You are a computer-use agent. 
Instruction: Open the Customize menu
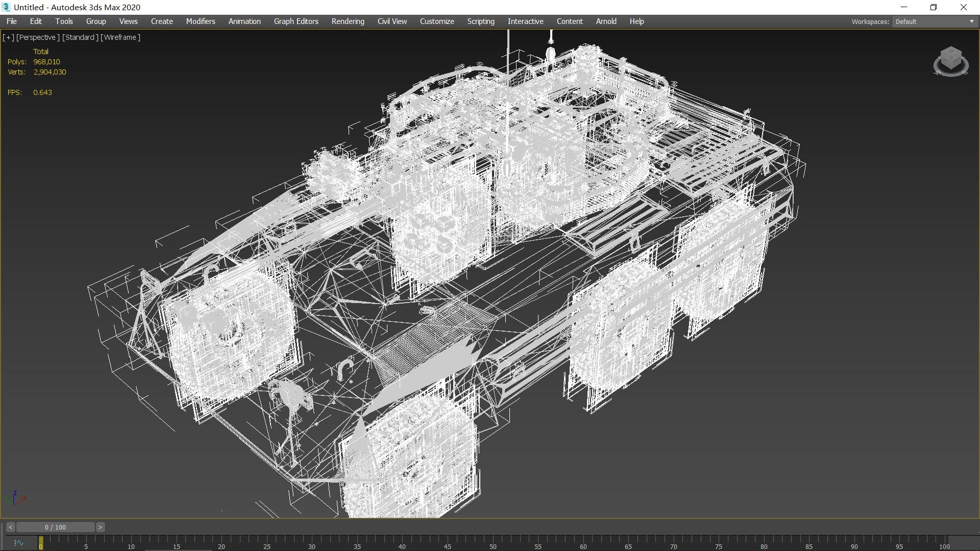coord(437,21)
